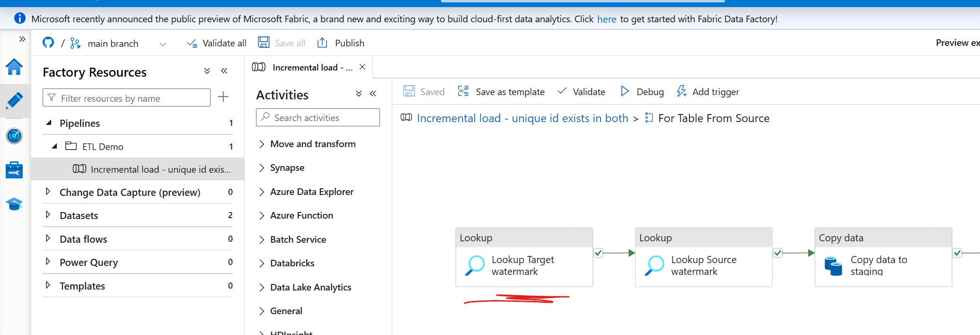Open the Home icon in left sidebar
980x335 pixels.
(x=14, y=67)
